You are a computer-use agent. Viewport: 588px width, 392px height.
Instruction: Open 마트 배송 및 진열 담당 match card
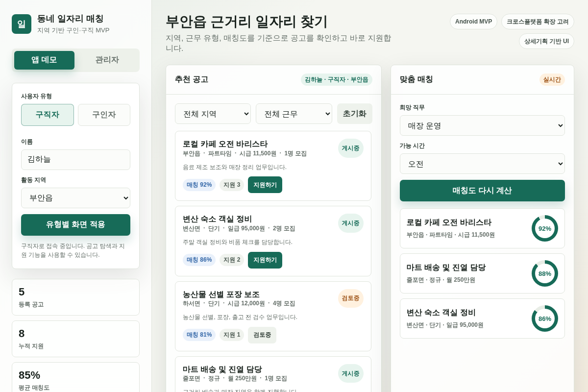click(482, 273)
